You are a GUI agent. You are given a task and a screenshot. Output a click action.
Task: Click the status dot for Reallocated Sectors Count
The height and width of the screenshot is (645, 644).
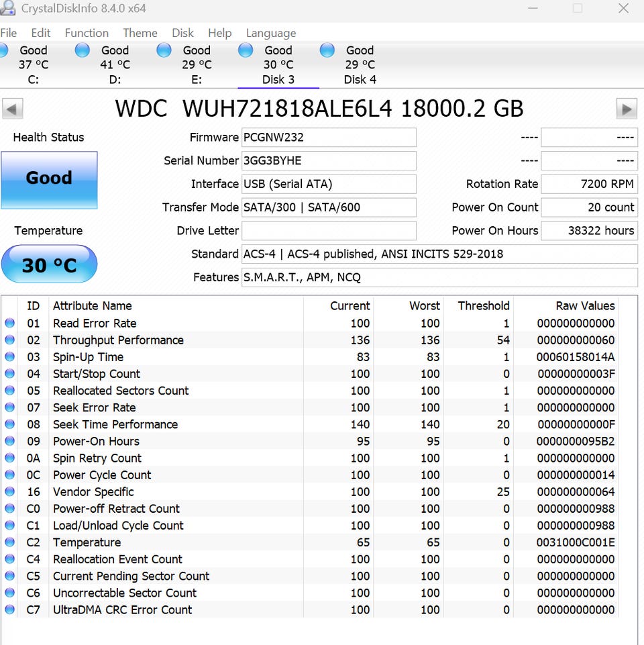pyautogui.click(x=10, y=391)
